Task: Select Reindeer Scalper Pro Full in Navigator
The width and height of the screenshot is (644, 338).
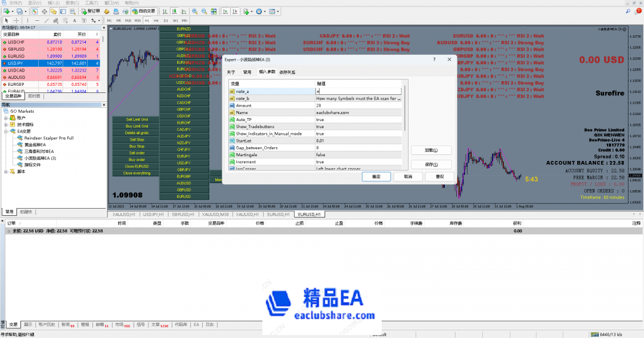Action: pos(49,138)
